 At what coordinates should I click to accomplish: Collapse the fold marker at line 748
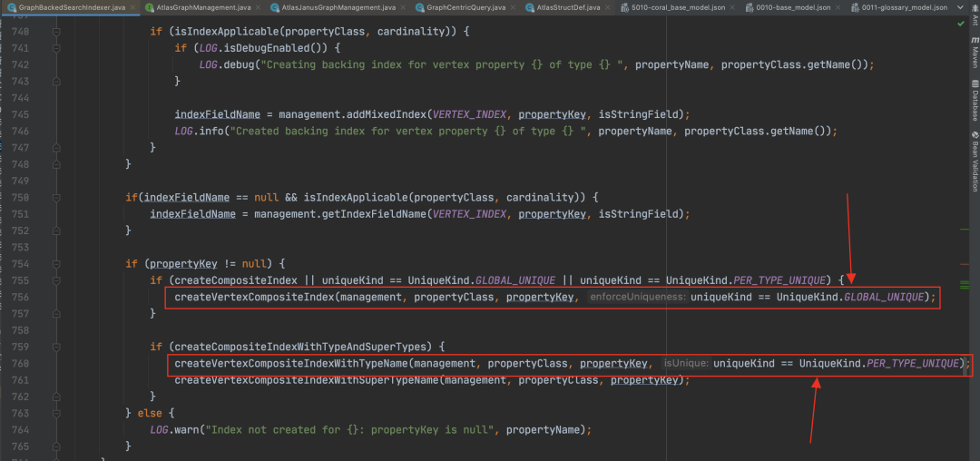pyautogui.click(x=56, y=163)
